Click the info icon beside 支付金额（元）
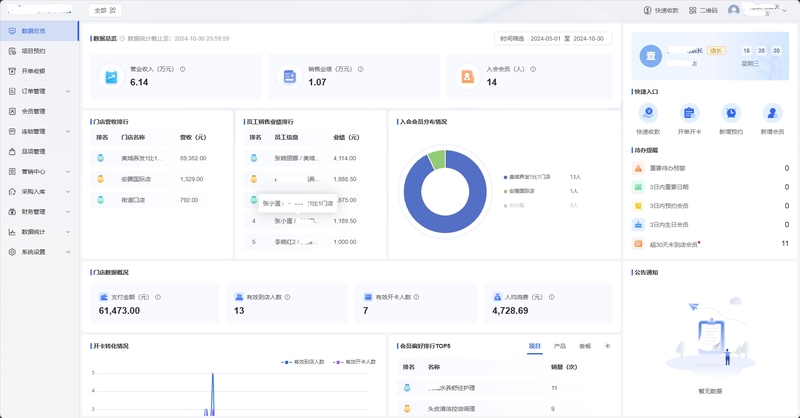Screen dimensions: 800x418 158,297
